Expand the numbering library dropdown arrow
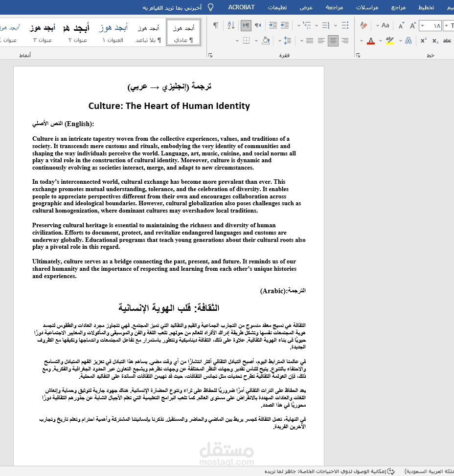Screen dimensions: 454x476 pos(317,25)
